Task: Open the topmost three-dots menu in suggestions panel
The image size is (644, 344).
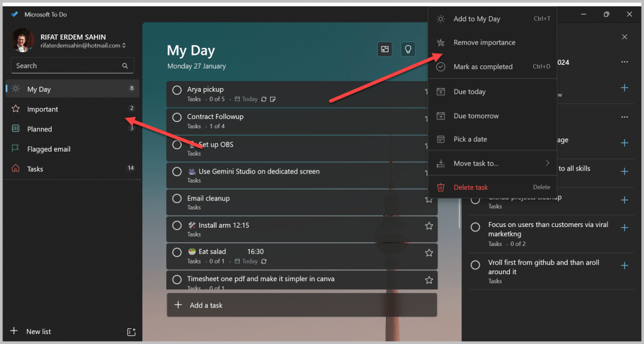Action: click(x=624, y=62)
